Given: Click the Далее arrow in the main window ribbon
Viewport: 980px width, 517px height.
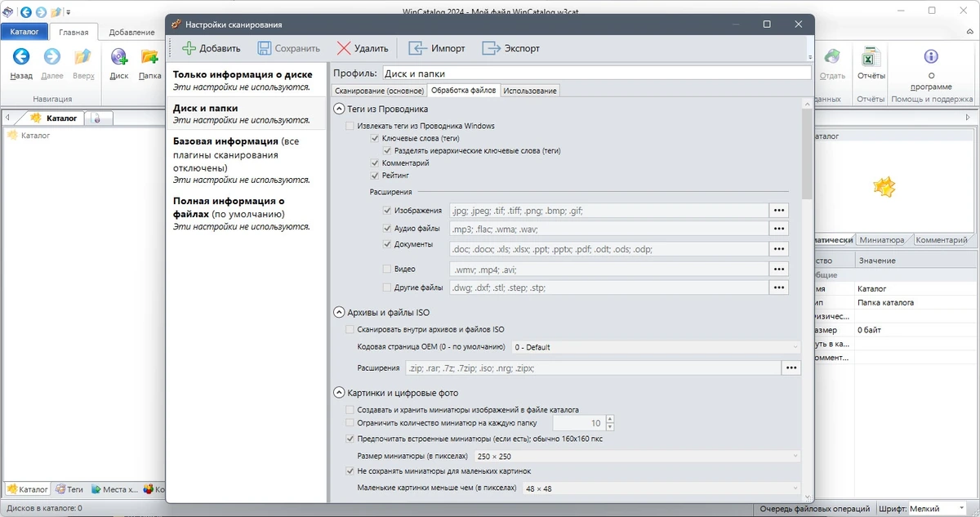Looking at the screenshot, I should 52,56.
